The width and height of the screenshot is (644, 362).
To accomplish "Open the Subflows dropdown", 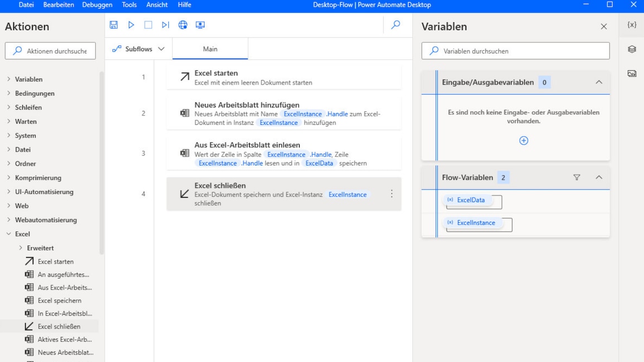I will (138, 49).
